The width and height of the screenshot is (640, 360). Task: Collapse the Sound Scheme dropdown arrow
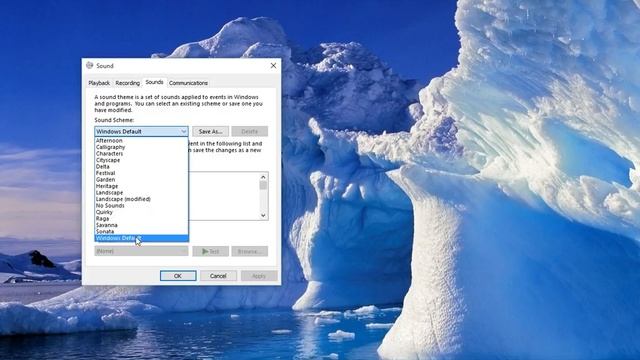[184, 131]
